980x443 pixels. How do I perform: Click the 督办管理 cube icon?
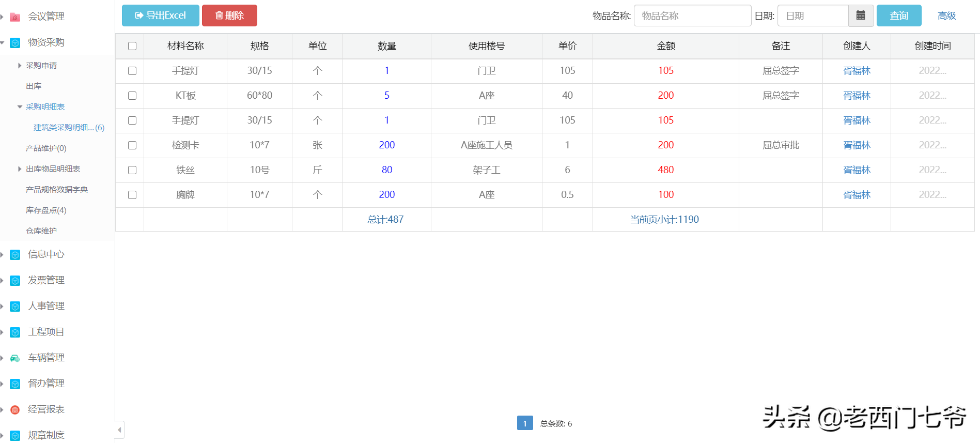point(15,384)
